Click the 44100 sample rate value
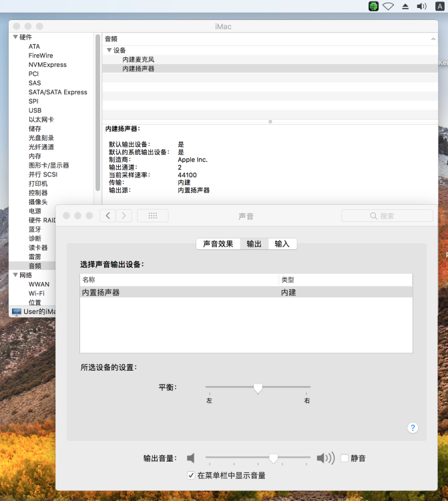Viewport: 448px width, 501px height. point(187,175)
